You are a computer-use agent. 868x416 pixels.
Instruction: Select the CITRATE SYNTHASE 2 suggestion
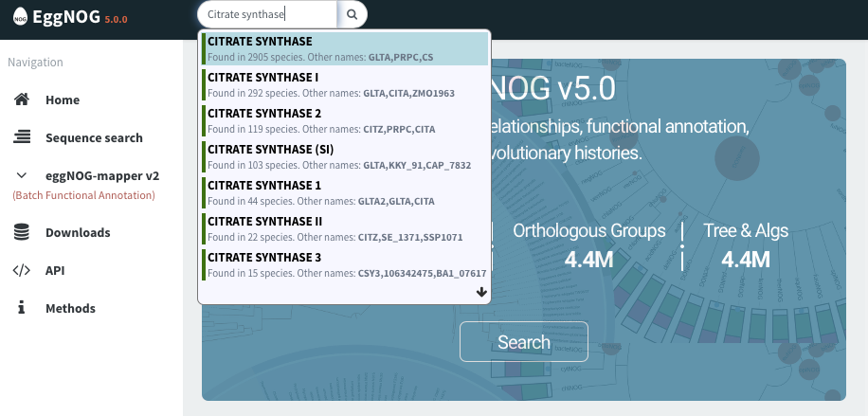345,120
